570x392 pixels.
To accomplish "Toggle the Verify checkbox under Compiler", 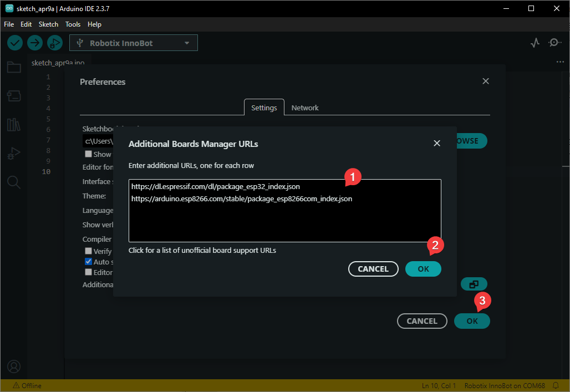I will [x=88, y=251].
